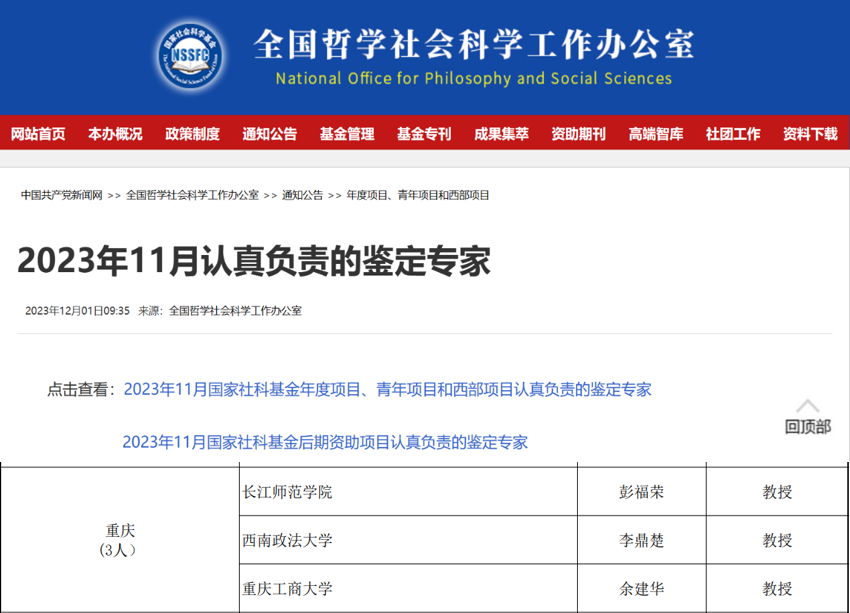Open 基金管理 menu item
850x613 pixels.
[x=346, y=134]
